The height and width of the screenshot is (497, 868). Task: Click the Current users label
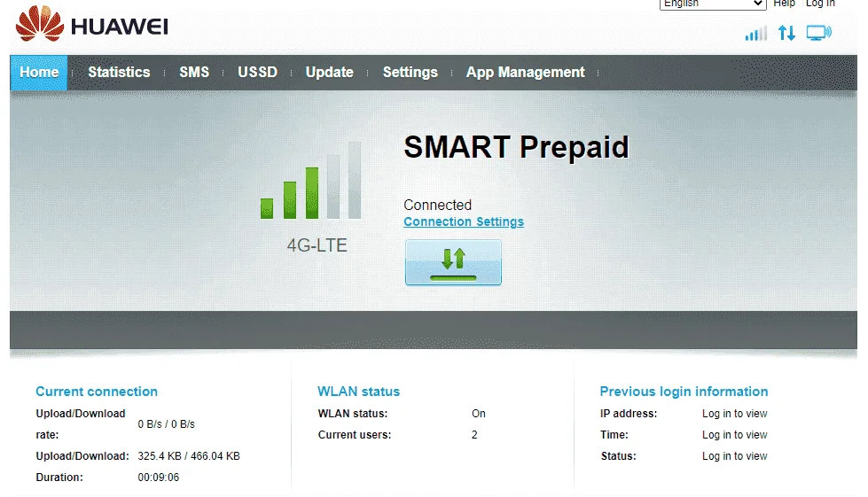355,435
